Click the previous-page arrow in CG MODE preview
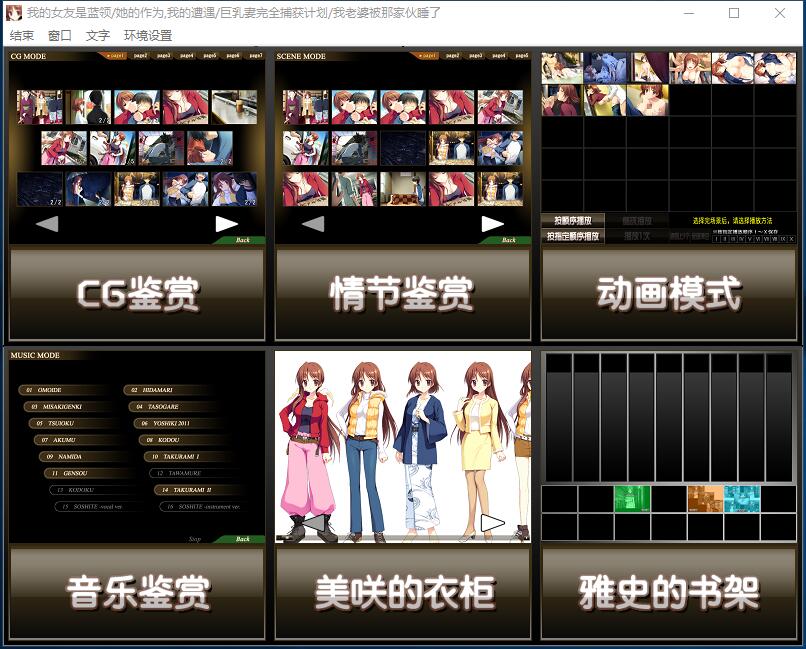 coord(47,224)
